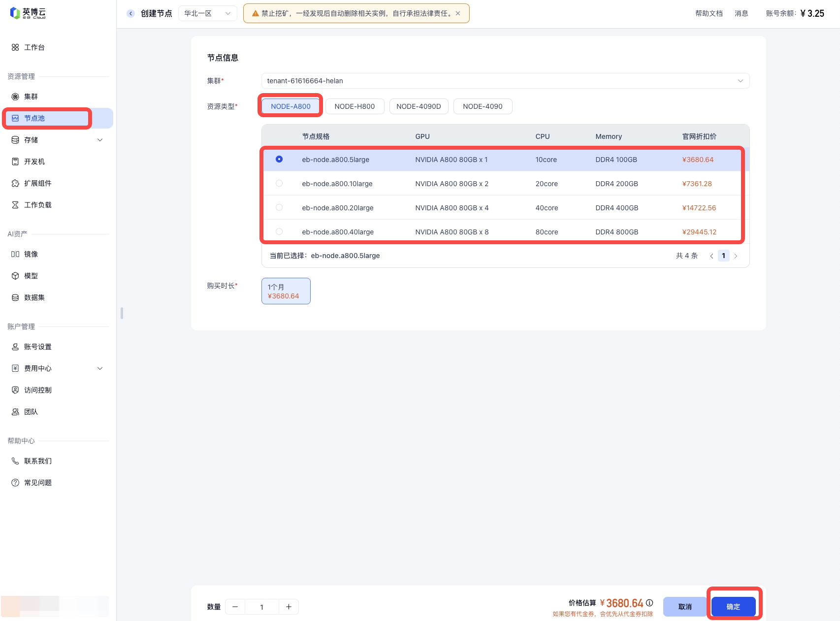Viewport: 840px width, 621px height.
Task: Choose the eb-node.a800.20large radio button
Action: pyautogui.click(x=279, y=207)
